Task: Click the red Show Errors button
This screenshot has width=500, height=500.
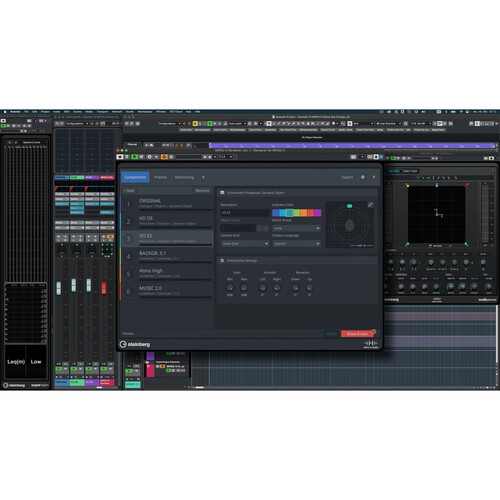Action: coord(357,334)
